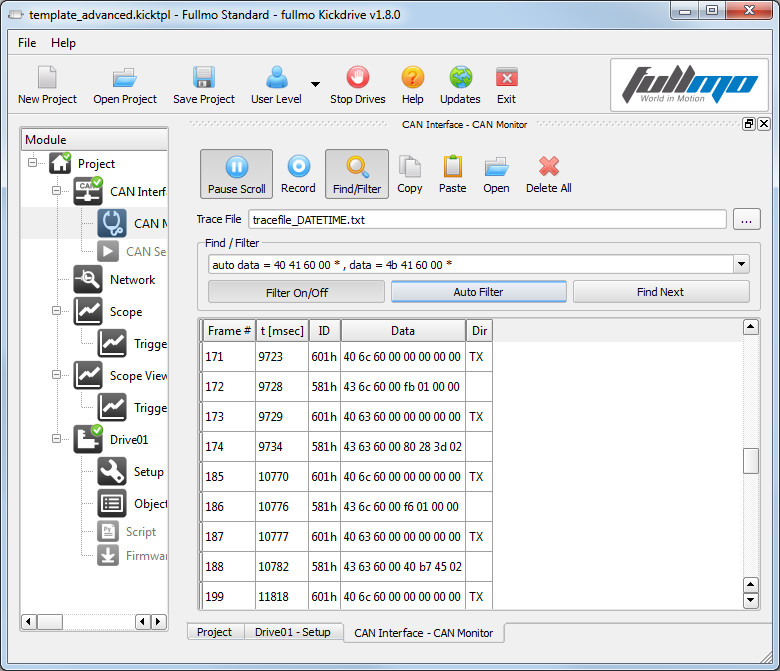Open the User Level dropdown arrow
780x671 pixels.
(315, 85)
